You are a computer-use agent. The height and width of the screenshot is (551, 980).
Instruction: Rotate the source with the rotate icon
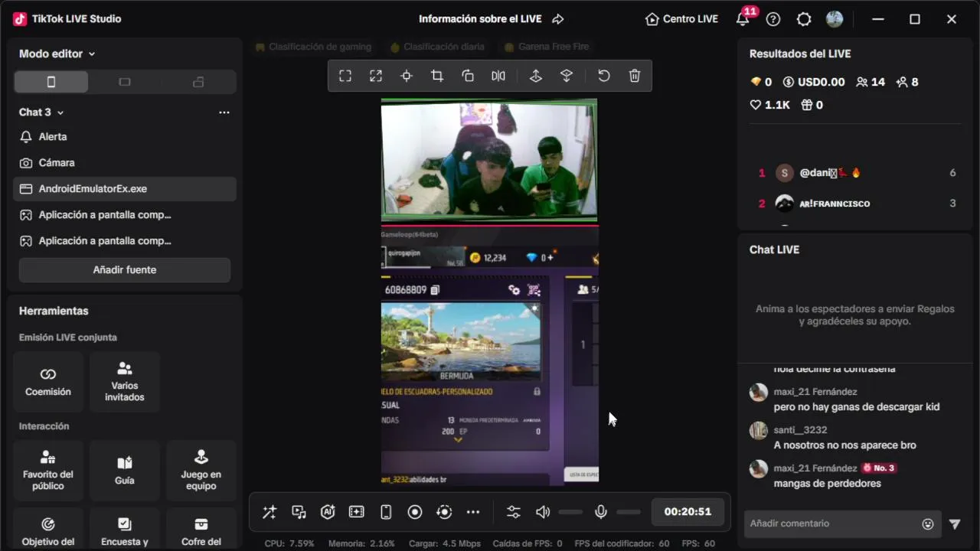point(468,76)
